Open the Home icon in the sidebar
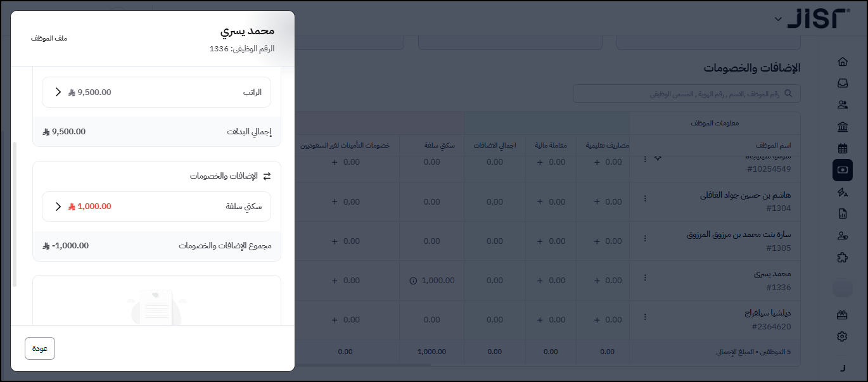 click(842, 62)
